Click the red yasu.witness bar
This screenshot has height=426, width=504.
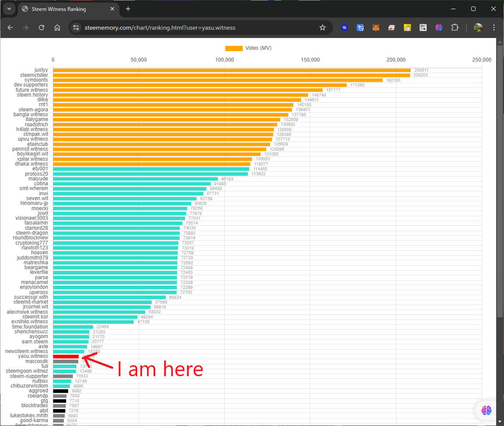(66, 357)
